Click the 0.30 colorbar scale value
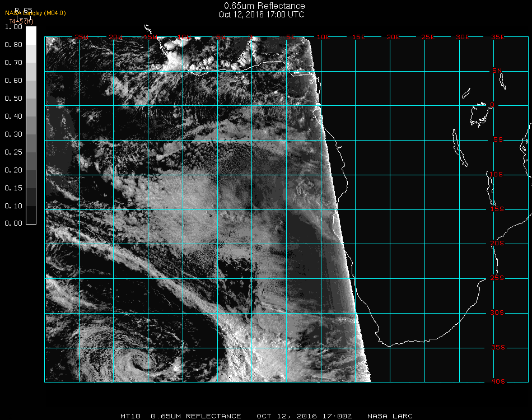The image size is (532, 420). [13, 135]
